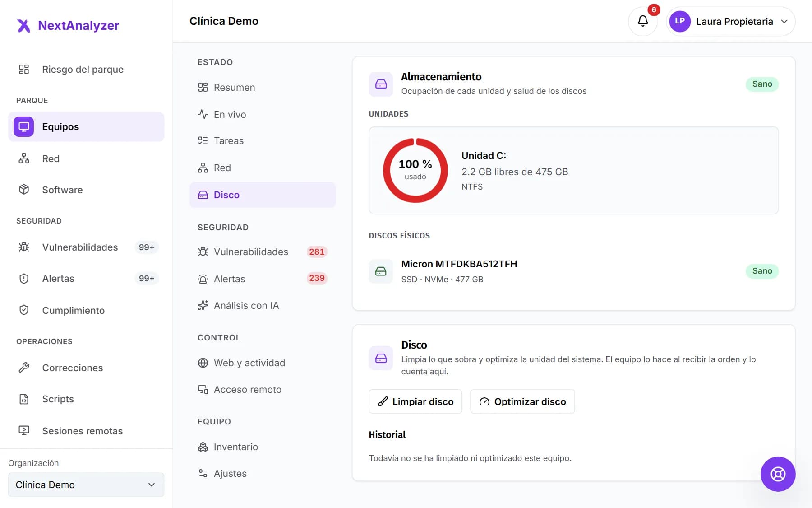Switch to the Tareas tab
Viewport: 812px width, 508px height.
coord(263,141)
